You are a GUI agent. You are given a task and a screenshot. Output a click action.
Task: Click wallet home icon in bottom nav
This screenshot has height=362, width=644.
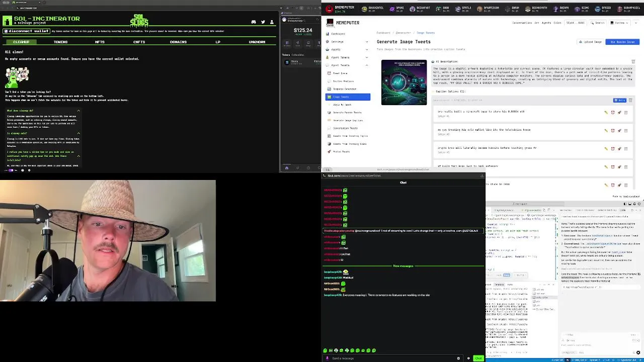[x=287, y=168]
